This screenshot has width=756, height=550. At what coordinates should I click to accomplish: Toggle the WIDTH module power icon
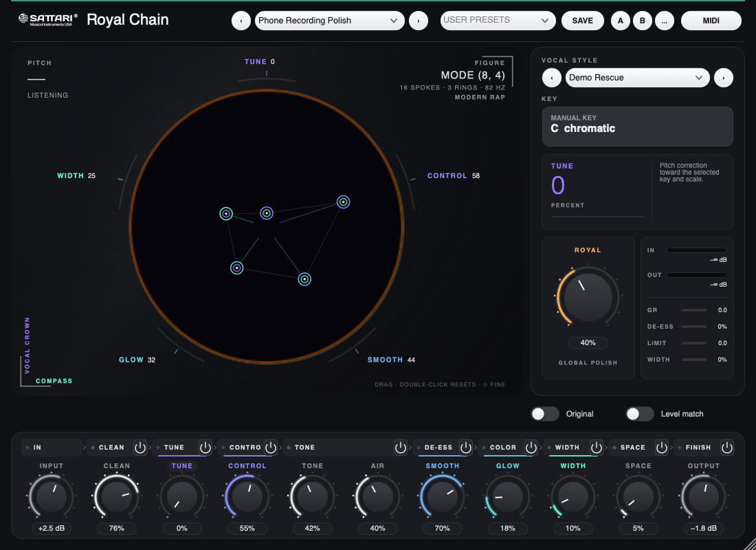(x=597, y=448)
